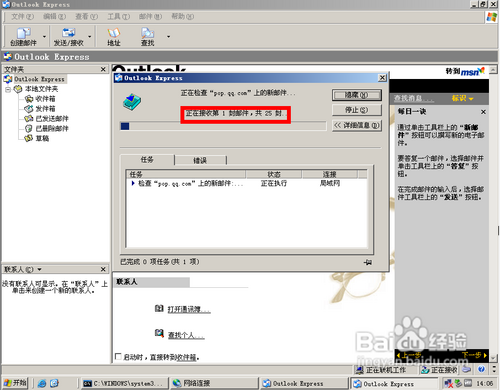Open the 标识 identities dropdown
Image resolution: width=500 pixels, height=390 pixels.
[462, 98]
